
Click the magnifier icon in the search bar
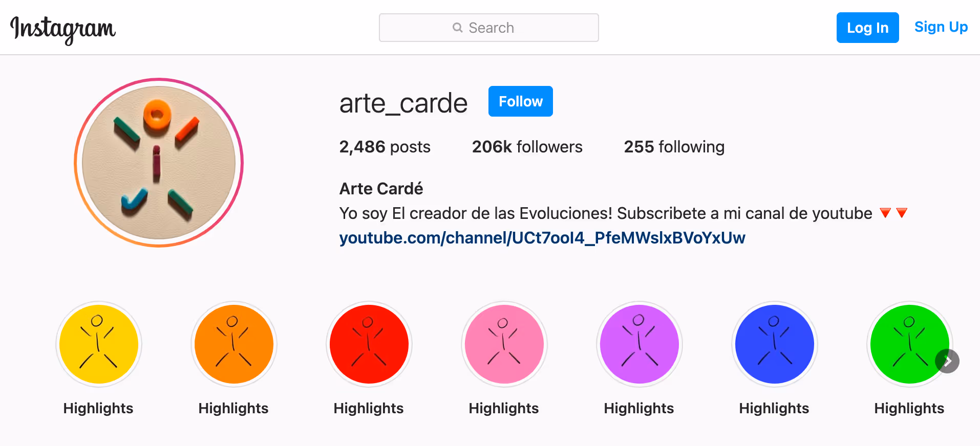(457, 28)
